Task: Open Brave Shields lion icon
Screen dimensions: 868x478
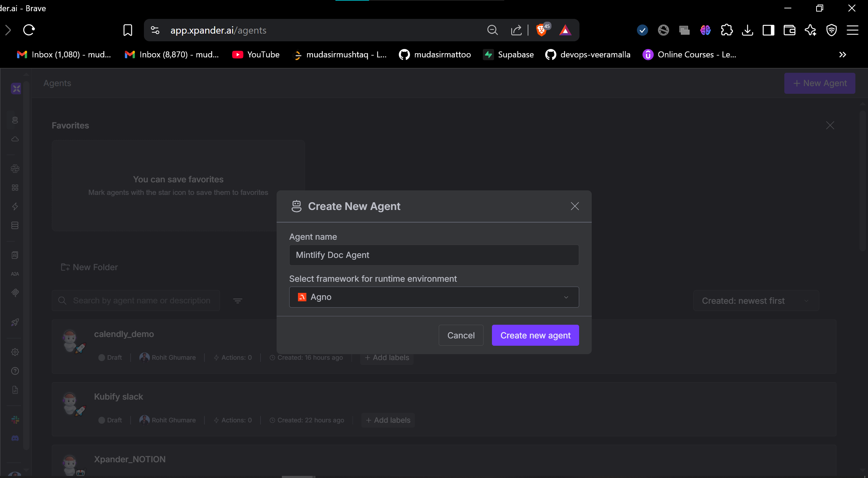Action: tap(541, 30)
